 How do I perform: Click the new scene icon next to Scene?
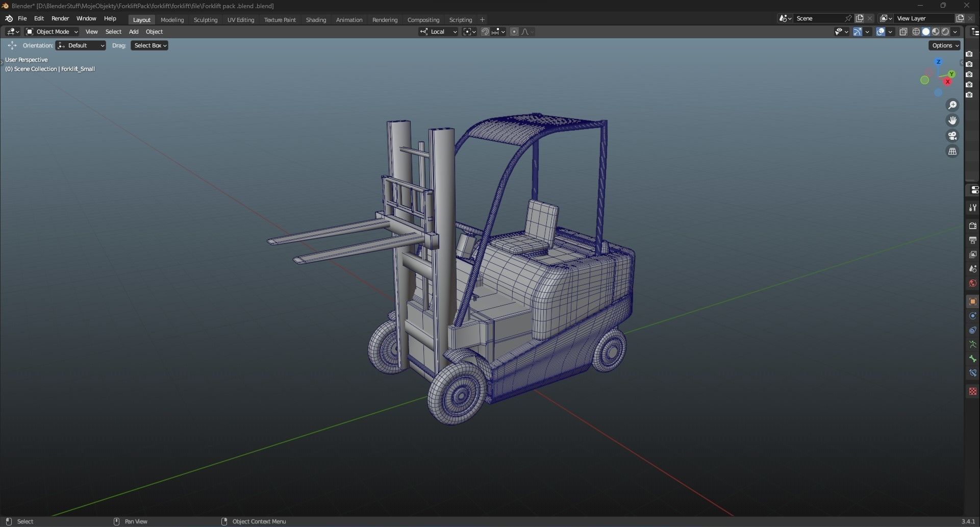[x=860, y=18]
